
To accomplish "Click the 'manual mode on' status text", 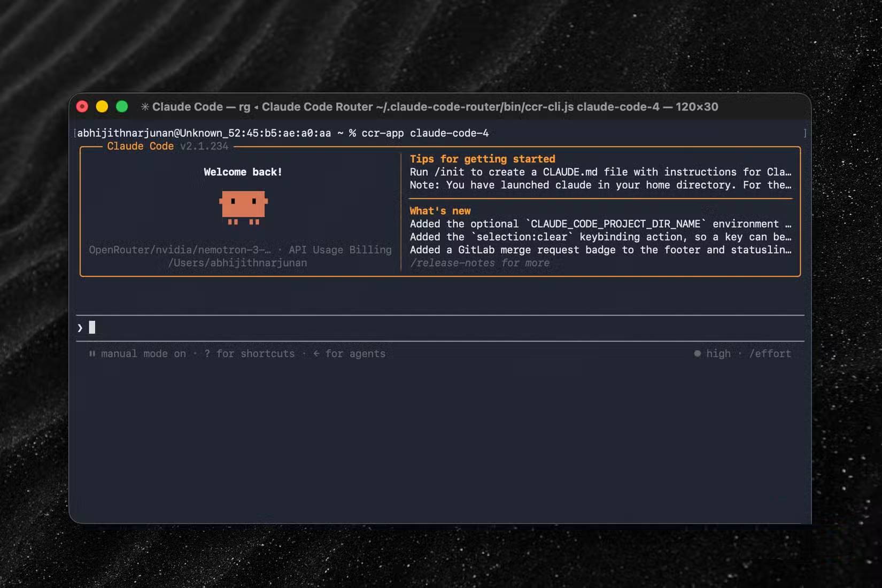I will tap(143, 353).
